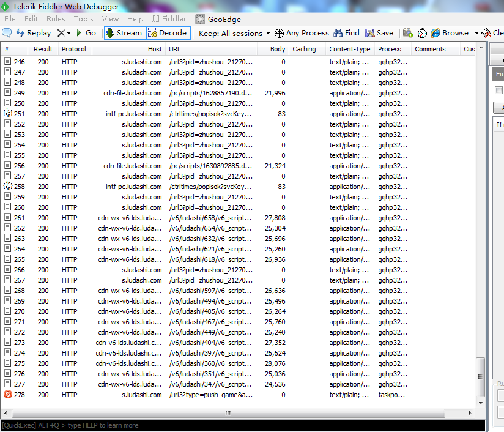Click the camera screenshot icon in toolbar
The height and width of the screenshot is (432, 504).
coord(408,33)
